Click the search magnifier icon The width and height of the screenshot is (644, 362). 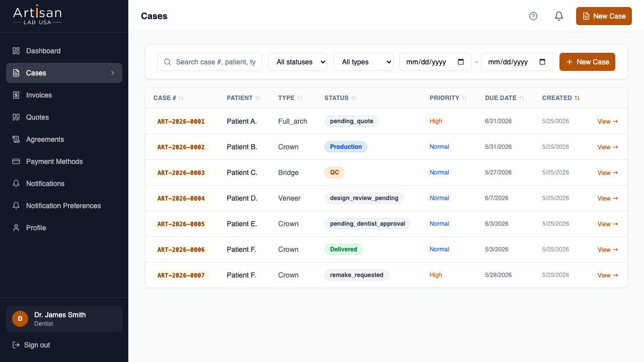tap(168, 62)
